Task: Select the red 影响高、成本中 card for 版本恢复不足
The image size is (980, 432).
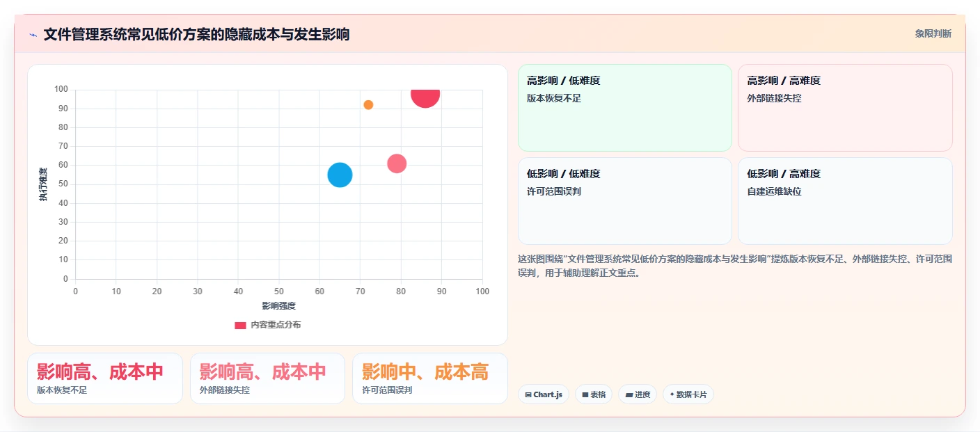Action: (x=105, y=378)
